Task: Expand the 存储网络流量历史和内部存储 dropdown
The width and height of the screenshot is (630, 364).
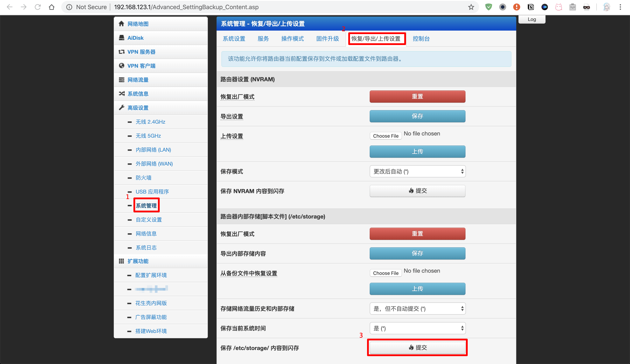Action: [x=417, y=309]
